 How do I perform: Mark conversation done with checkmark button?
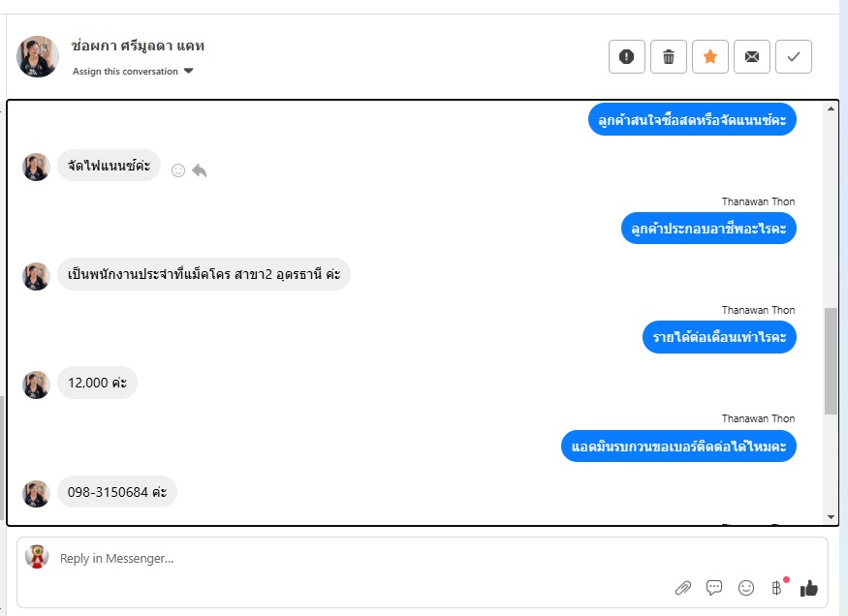794,57
